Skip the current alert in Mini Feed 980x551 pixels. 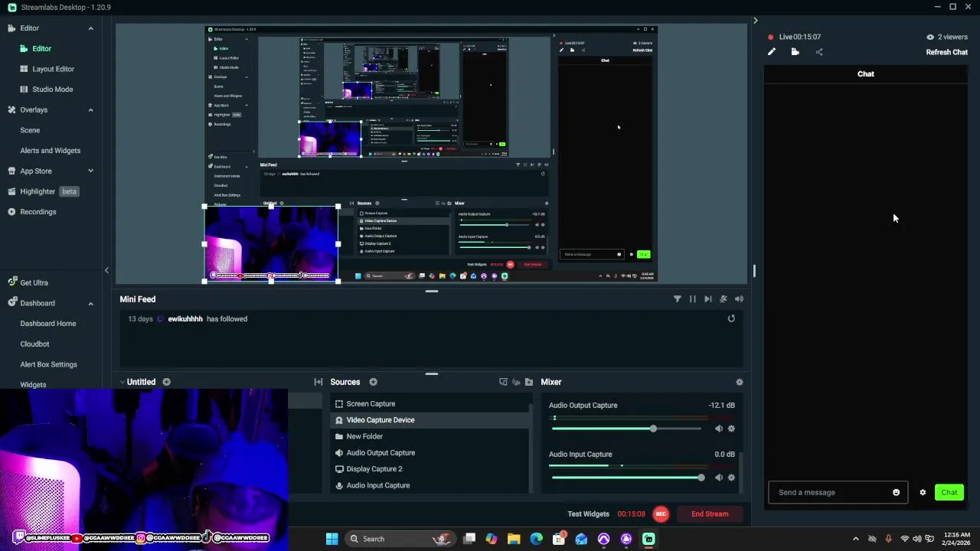(708, 299)
